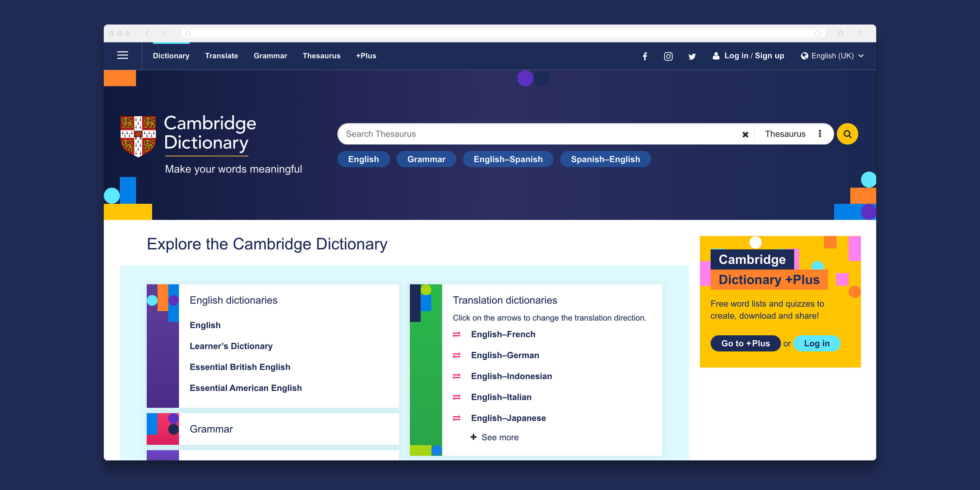This screenshot has height=490, width=980.
Task: Open the search dictionary options menu
Action: [x=820, y=133]
